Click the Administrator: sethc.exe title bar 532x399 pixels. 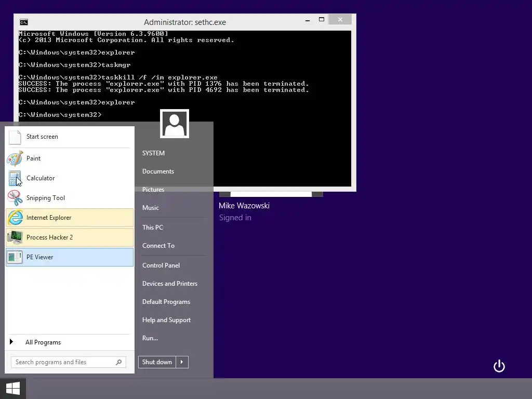(185, 22)
